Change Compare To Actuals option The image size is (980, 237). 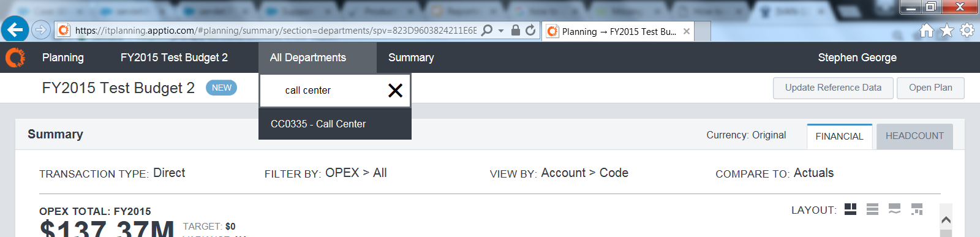(813, 173)
